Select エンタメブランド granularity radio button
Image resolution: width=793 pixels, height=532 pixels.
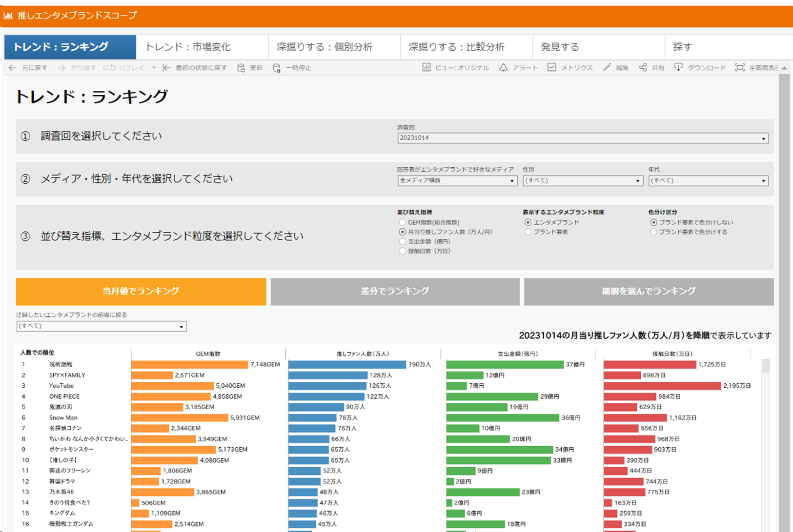pyautogui.click(x=528, y=222)
